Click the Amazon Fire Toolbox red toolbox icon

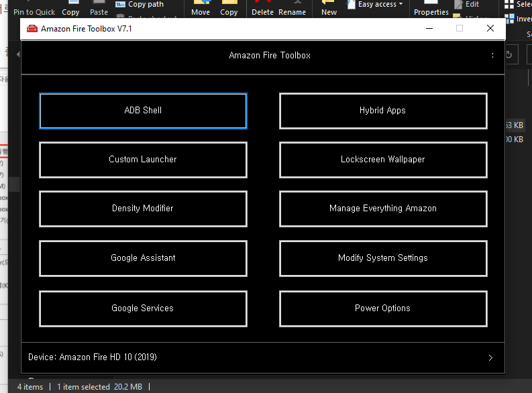(x=32, y=29)
